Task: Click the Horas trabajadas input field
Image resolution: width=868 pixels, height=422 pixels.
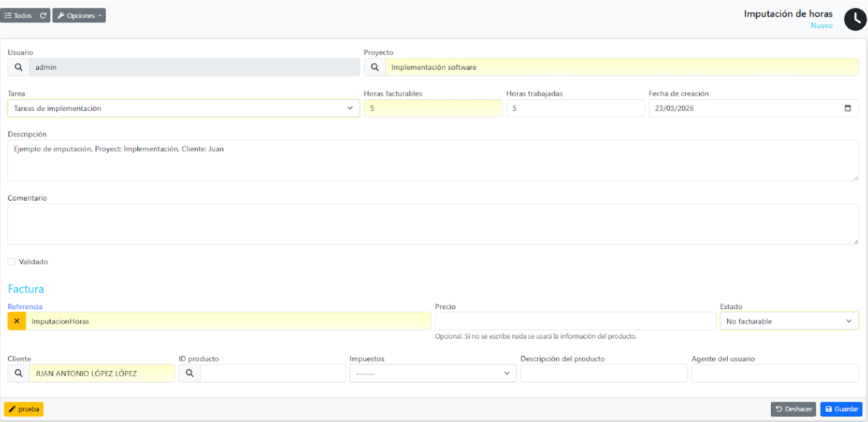Action: click(x=575, y=109)
